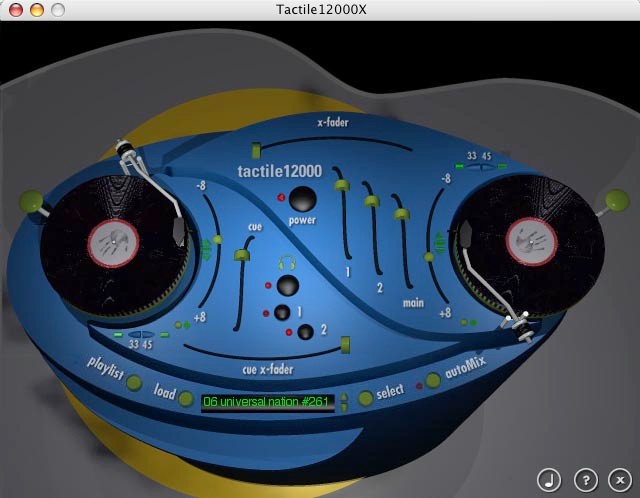
Task: Click the right turntable record label
Action: click(531, 242)
